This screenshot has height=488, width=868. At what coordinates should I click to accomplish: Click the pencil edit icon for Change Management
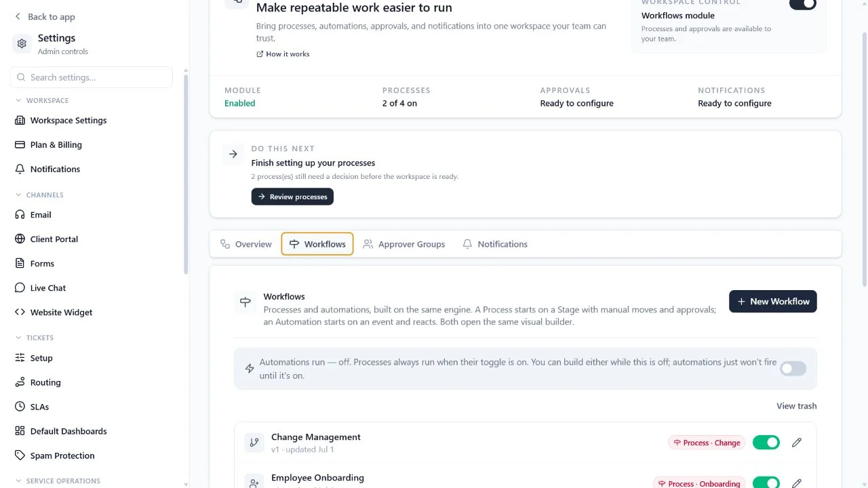pos(797,443)
